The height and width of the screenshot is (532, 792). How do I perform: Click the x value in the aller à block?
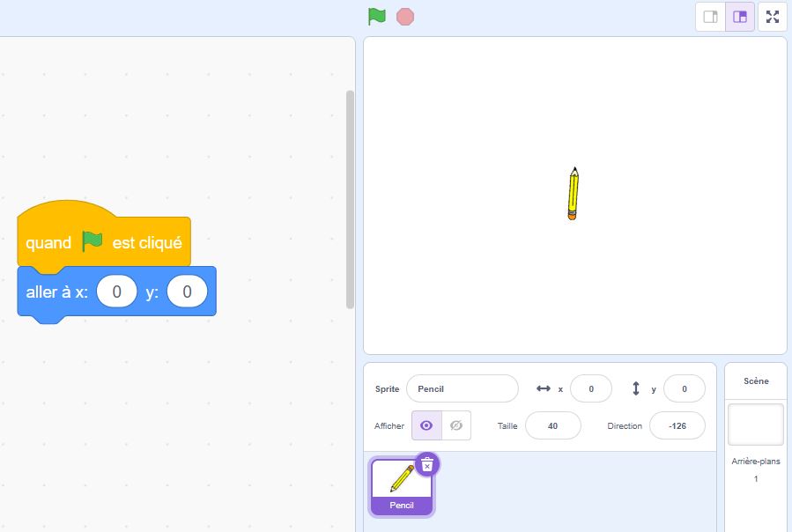coord(116,292)
